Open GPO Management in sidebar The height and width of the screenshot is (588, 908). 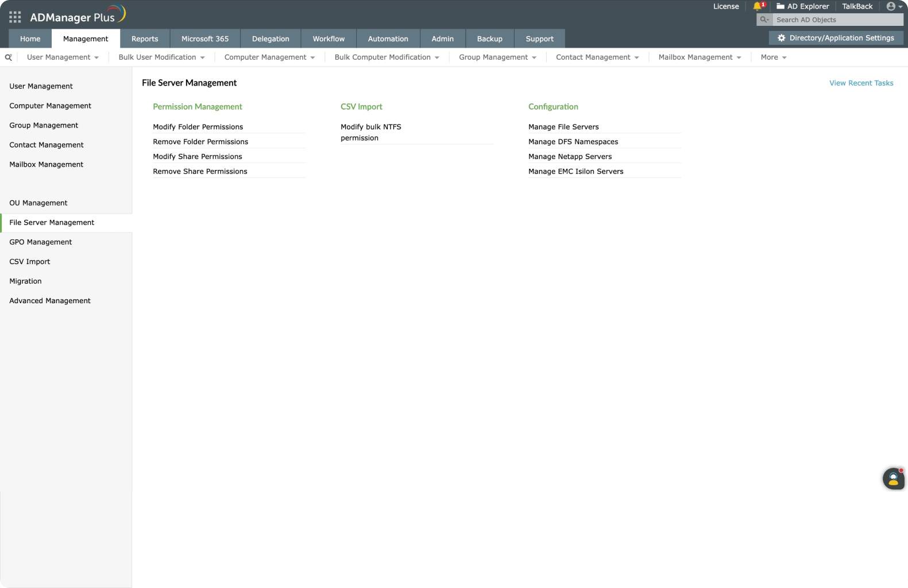coord(41,242)
